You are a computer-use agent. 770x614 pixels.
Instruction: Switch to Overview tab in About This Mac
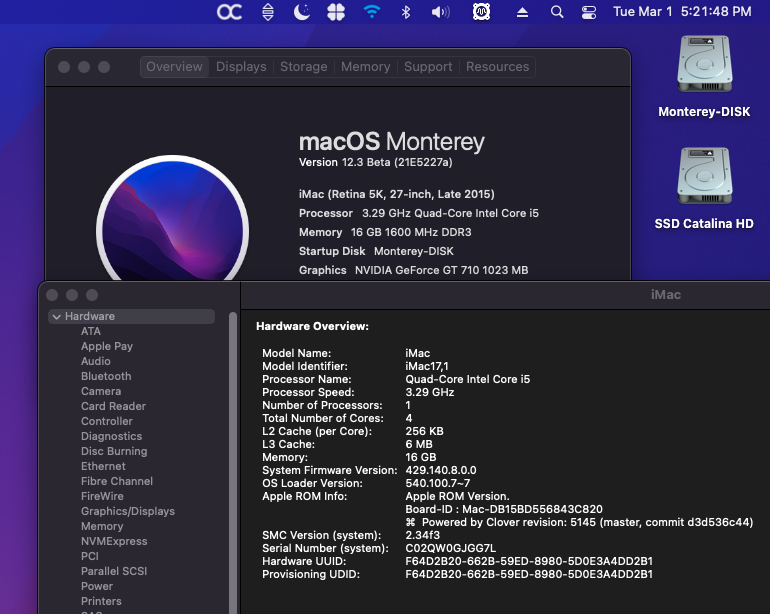174,67
